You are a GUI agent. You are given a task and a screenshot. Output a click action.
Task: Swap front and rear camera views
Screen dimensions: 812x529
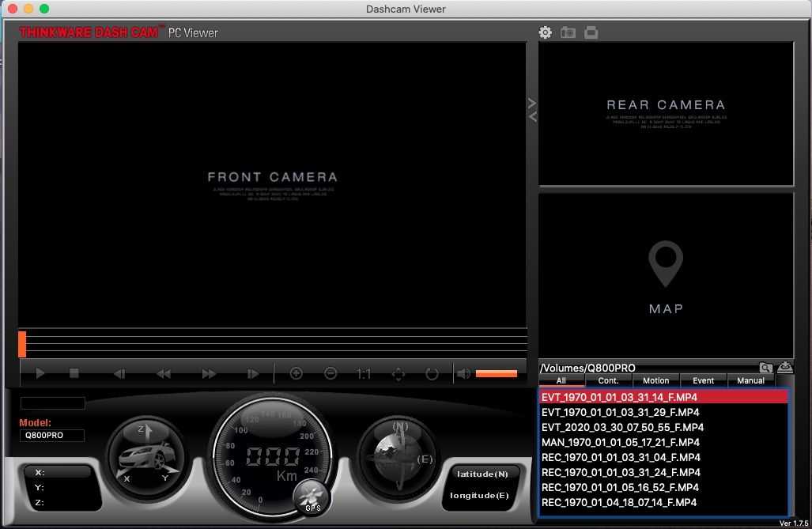[532, 109]
